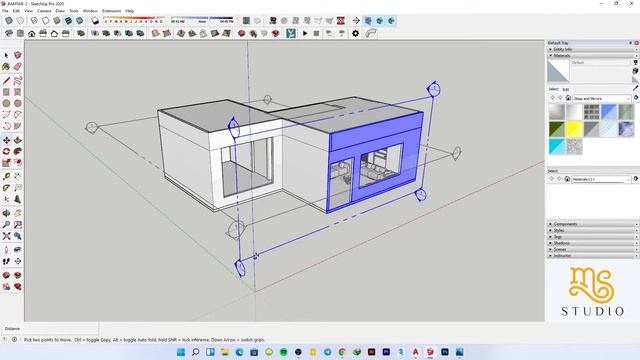Select the arrow Select tool

point(6,55)
